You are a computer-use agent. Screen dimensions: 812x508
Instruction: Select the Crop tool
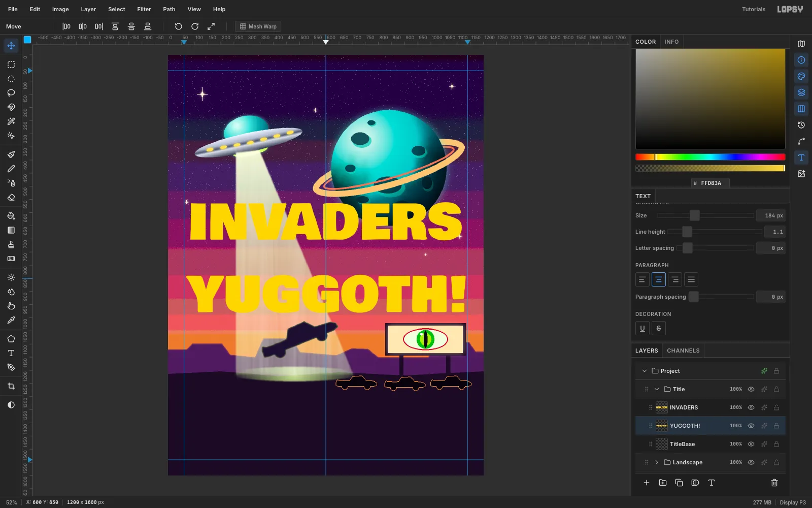click(x=11, y=386)
